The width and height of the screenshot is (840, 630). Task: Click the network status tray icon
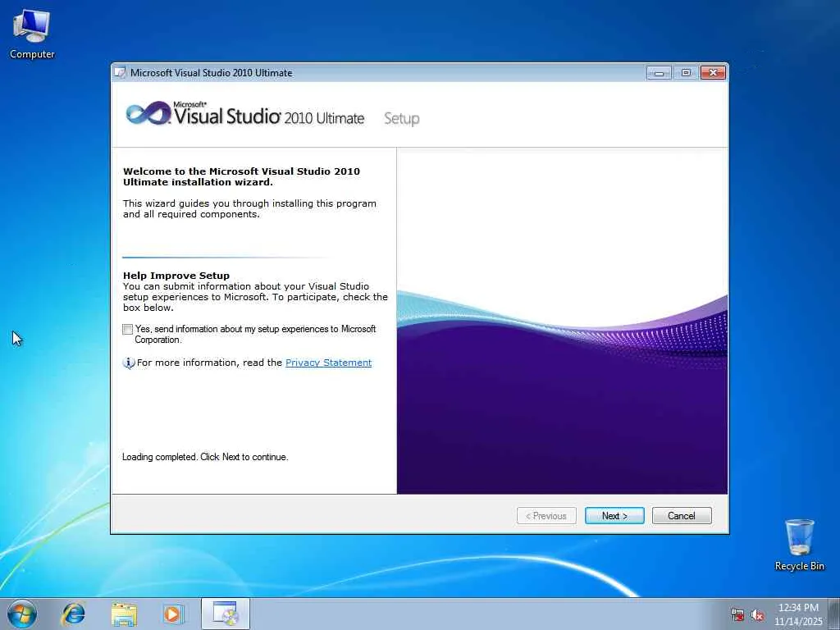(737, 615)
